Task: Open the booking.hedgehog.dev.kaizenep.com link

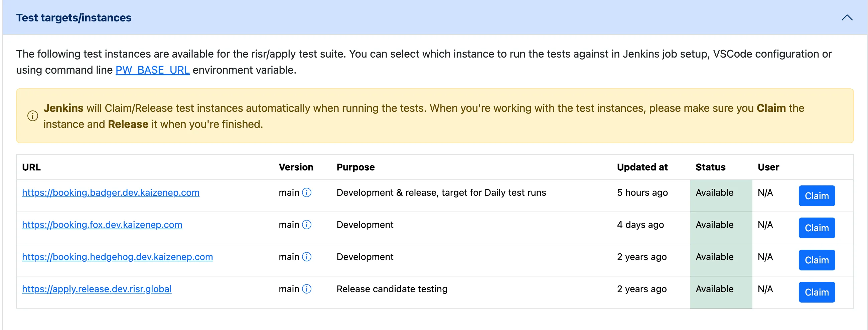Action: [x=118, y=257]
